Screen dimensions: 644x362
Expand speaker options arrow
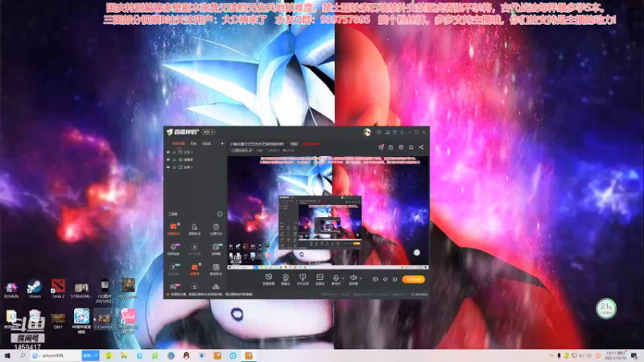pyautogui.click(x=360, y=279)
